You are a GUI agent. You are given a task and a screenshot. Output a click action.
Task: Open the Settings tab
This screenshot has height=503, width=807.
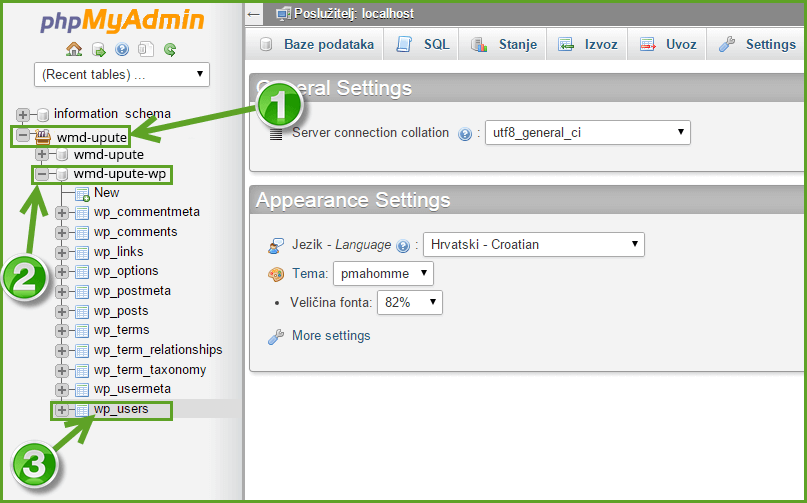[757, 45]
